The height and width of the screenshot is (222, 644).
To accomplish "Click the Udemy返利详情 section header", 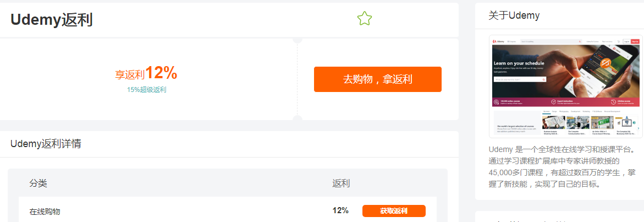I will click(x=46, y=144).
